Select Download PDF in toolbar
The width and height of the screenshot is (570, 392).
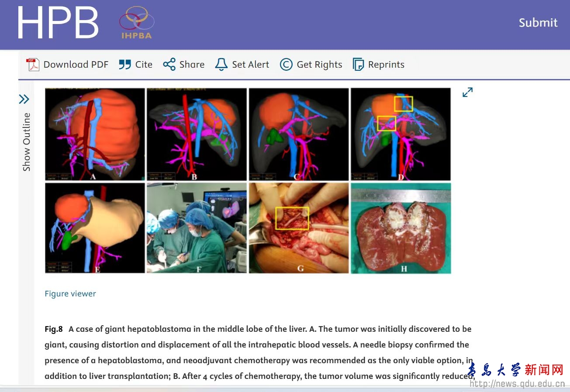pos(76,65)
